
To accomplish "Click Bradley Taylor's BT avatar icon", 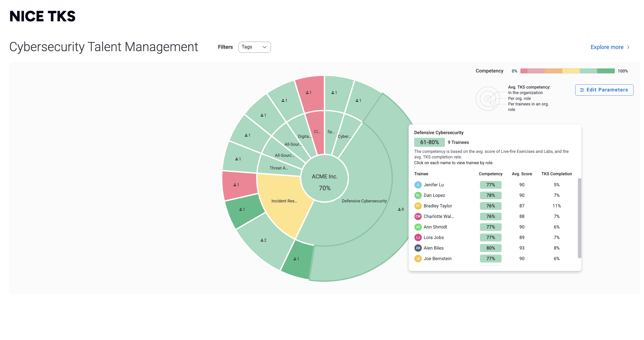I will 418,206.
